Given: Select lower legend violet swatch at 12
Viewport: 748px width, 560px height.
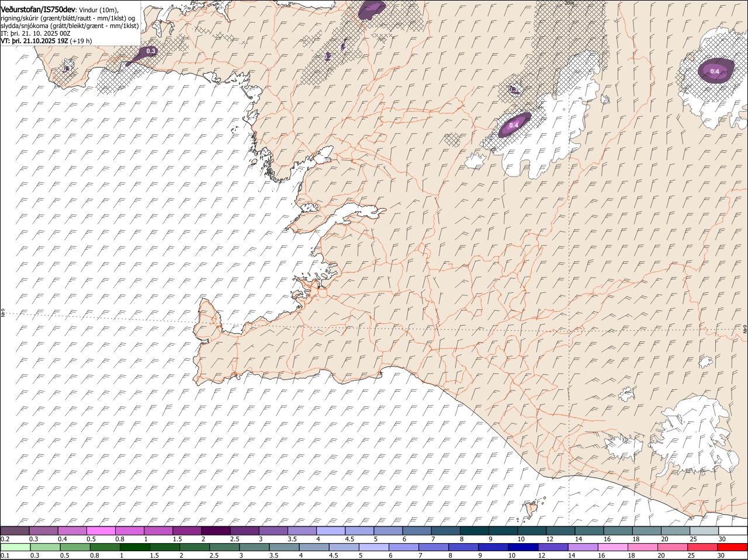Looking at the screenshot, I should [x=552, y=548].
